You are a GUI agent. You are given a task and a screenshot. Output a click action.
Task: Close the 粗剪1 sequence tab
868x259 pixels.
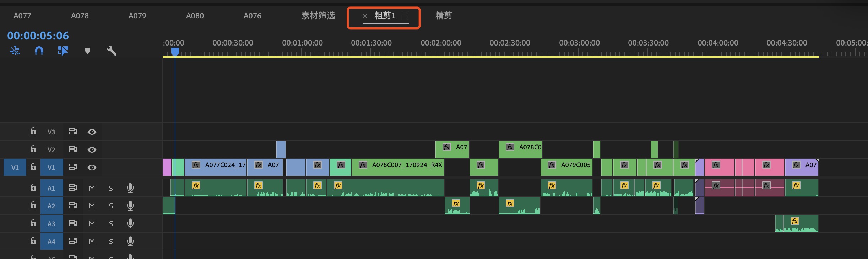(364, 16)
